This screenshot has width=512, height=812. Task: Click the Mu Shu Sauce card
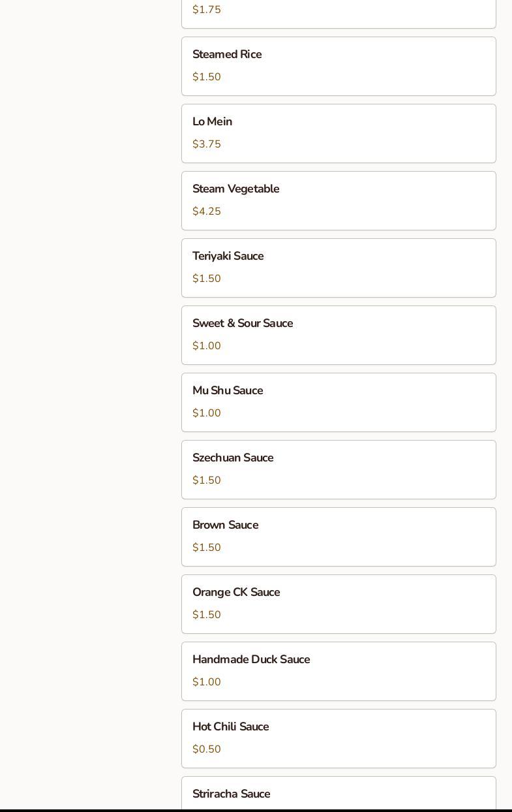339,402
